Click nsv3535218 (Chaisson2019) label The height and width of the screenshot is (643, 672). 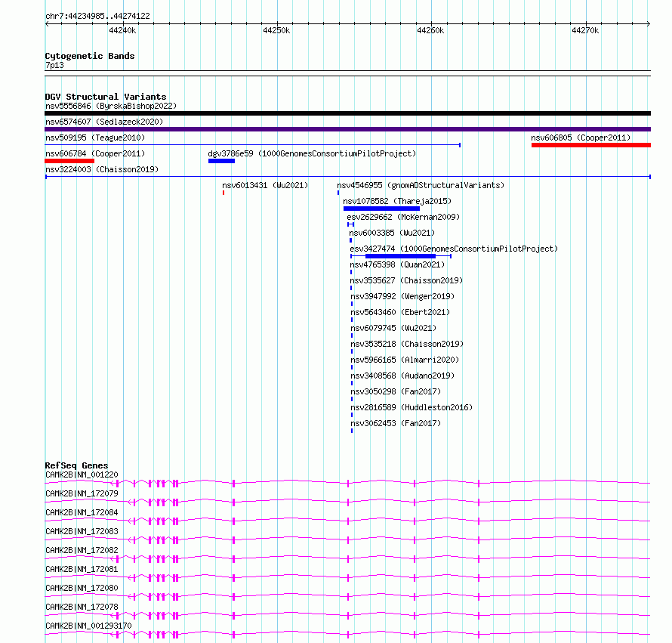tap(407, 344)
